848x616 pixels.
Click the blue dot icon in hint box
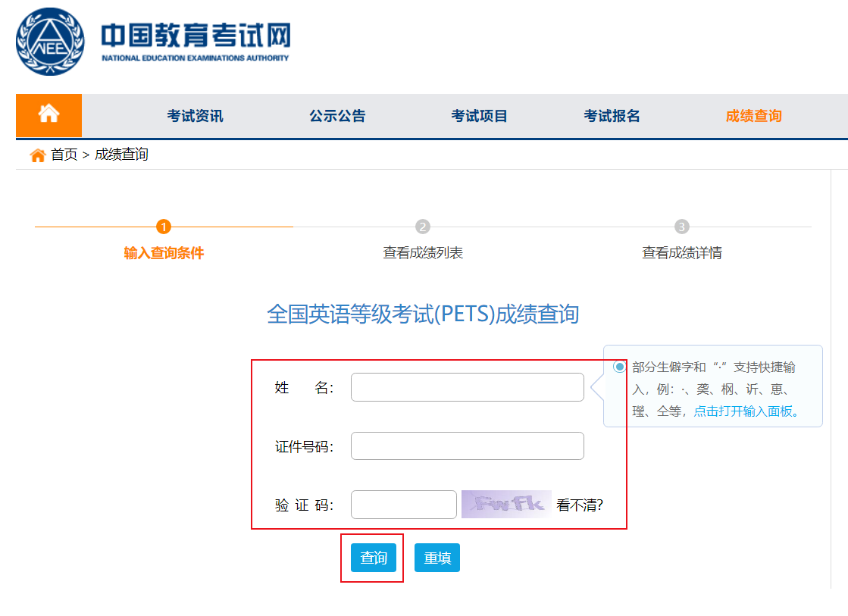(620, 367)
